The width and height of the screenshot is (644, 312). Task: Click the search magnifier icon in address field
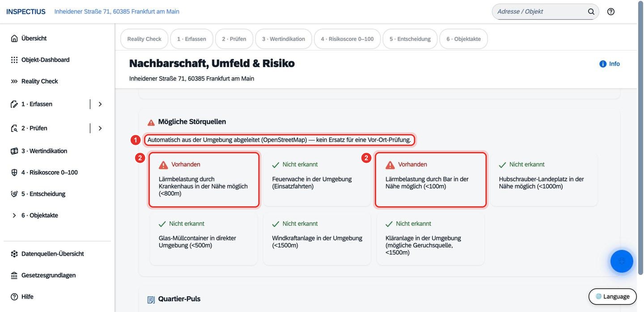pyautogui.click(x=591, y=12)
